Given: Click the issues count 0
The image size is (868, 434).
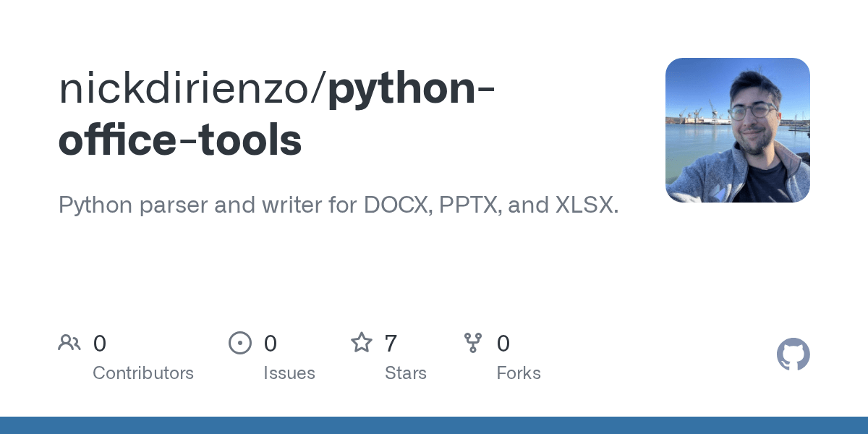Looking at the screenshot, I should (x=271, y=343).
